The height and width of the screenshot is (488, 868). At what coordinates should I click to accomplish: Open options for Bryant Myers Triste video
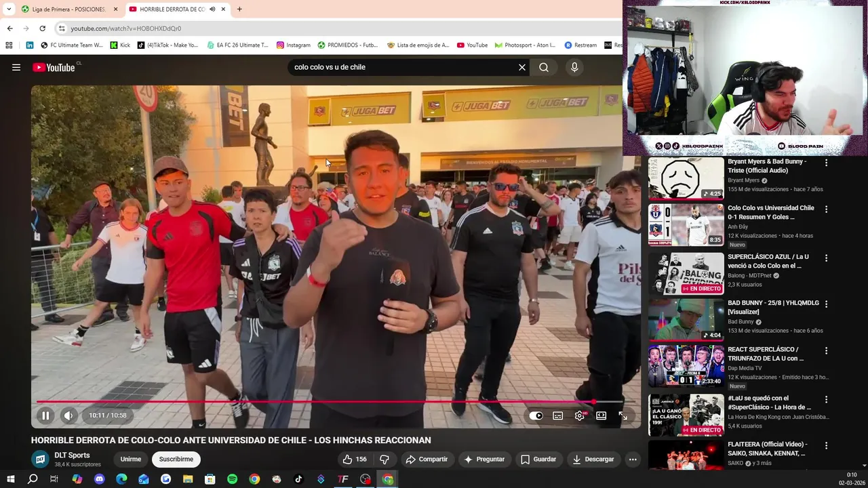826,163
